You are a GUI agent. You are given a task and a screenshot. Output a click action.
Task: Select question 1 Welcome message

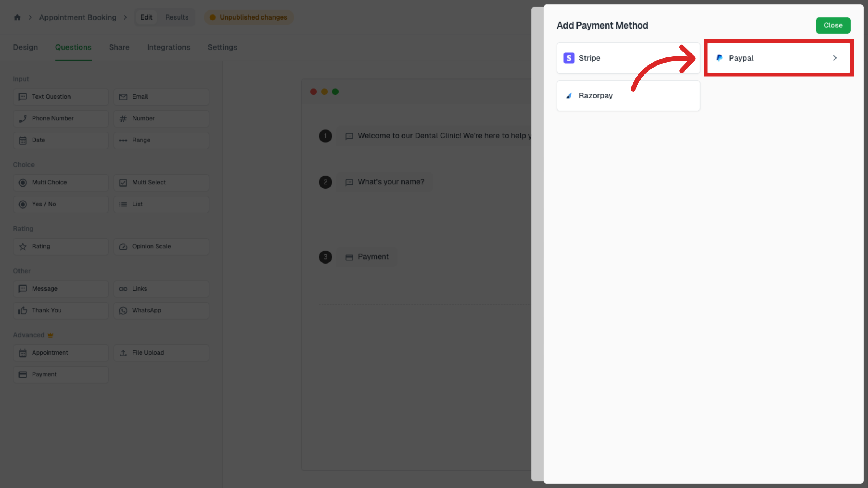point(434,136)
